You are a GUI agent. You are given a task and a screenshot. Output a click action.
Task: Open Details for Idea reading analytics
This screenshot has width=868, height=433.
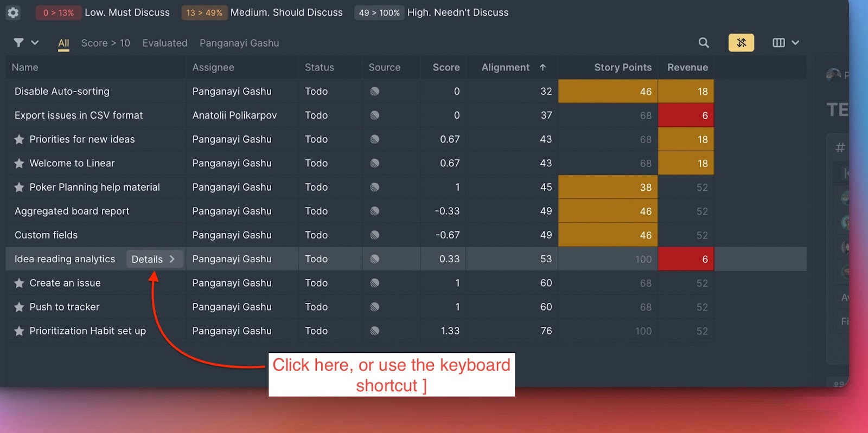click(154, 259)
